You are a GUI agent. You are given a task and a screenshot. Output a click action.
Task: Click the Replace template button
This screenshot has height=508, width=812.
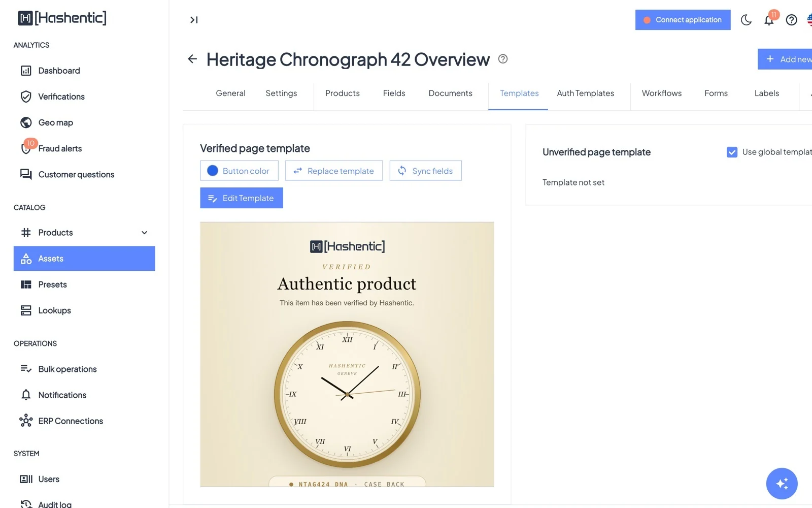point(334,171)
